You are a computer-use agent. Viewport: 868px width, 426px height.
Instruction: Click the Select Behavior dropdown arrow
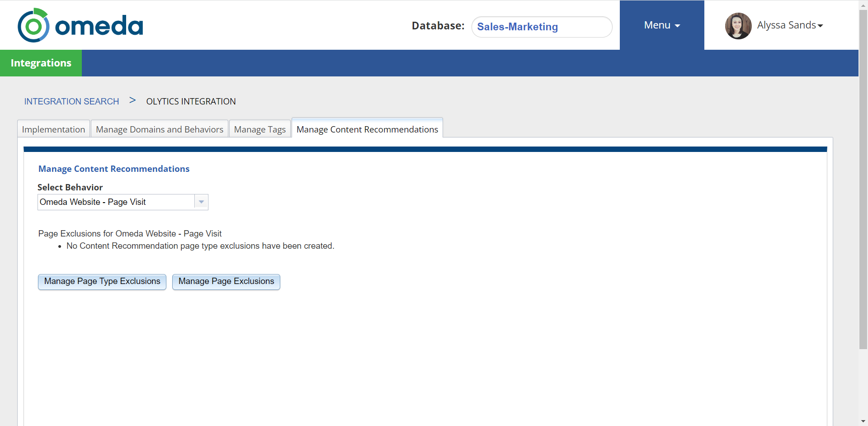click(201, 202)
